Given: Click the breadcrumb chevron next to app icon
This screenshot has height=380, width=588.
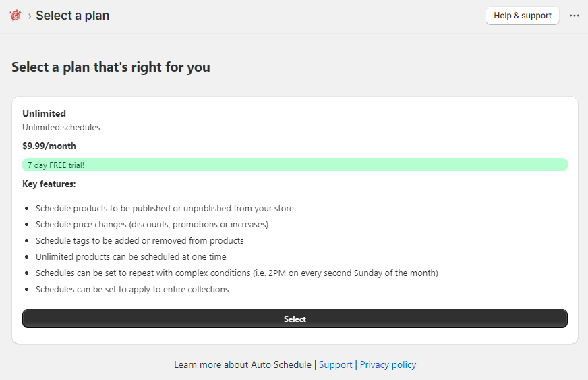Looking at the screenshot, I should coord(29,16).
